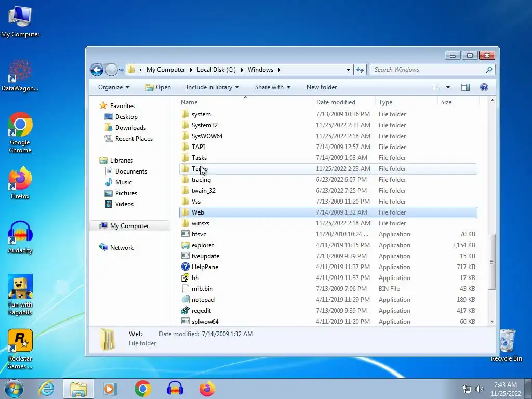Sort by the Name column header
The height and width of the screenshot is (399, 532).
click(245, 102)
